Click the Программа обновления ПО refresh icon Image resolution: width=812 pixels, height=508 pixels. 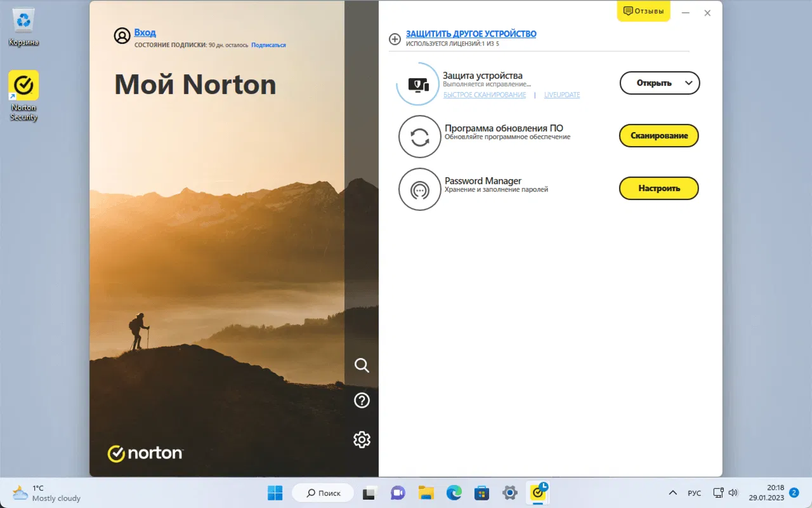pyautogui.click(x=419, y=137)
